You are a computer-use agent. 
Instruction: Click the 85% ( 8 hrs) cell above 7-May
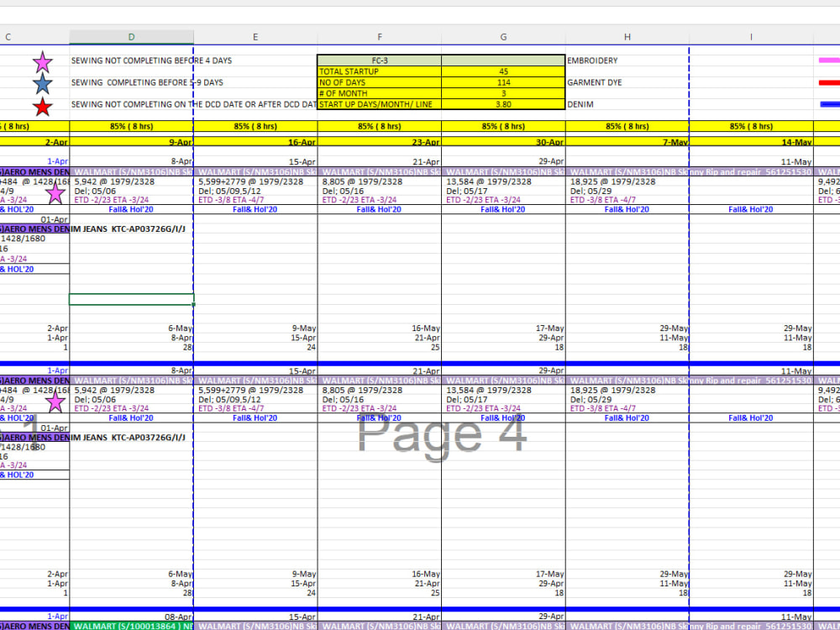[x=627, y=127]
